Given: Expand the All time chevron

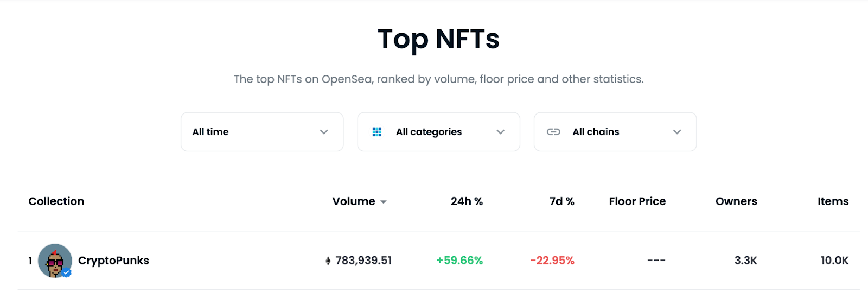Looking at the screenshot, I should pyautogui.click(x=324, y=132).
